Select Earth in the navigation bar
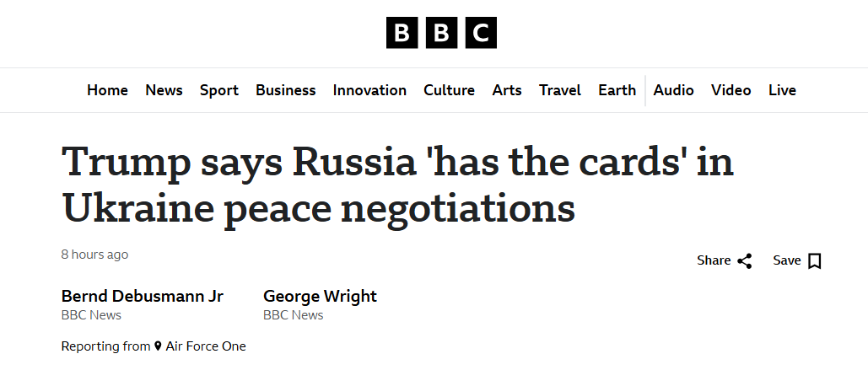Image resolution: width=868 pixels, height=370 pixels. 617,90
